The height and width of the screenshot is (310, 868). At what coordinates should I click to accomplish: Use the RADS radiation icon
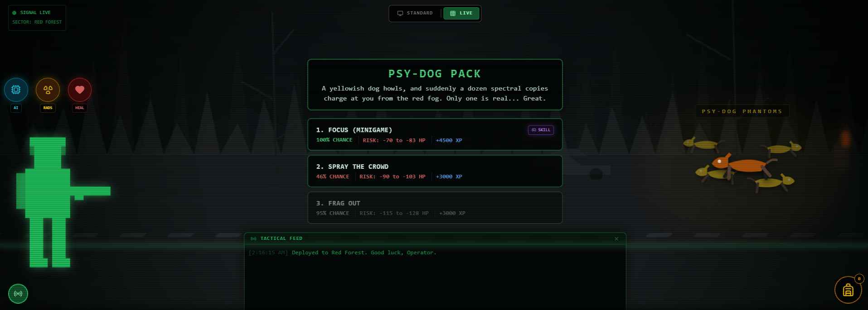click(48, 90)
